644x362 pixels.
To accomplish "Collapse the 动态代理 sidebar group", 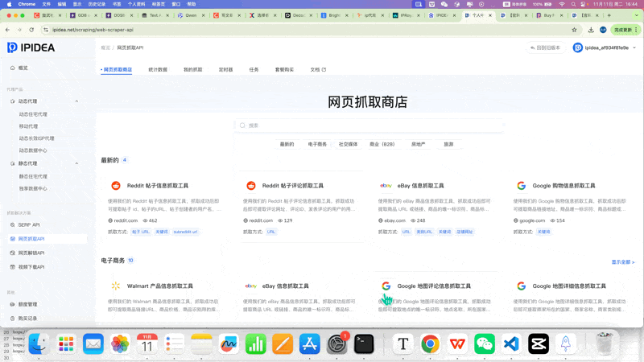I will pos(77,101).
